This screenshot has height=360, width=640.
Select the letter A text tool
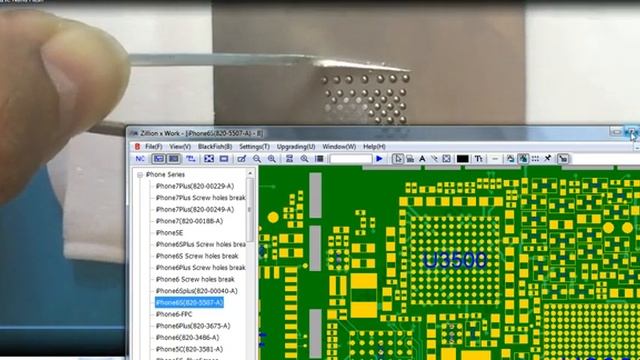pyautogui.click(x=422, y=159)
